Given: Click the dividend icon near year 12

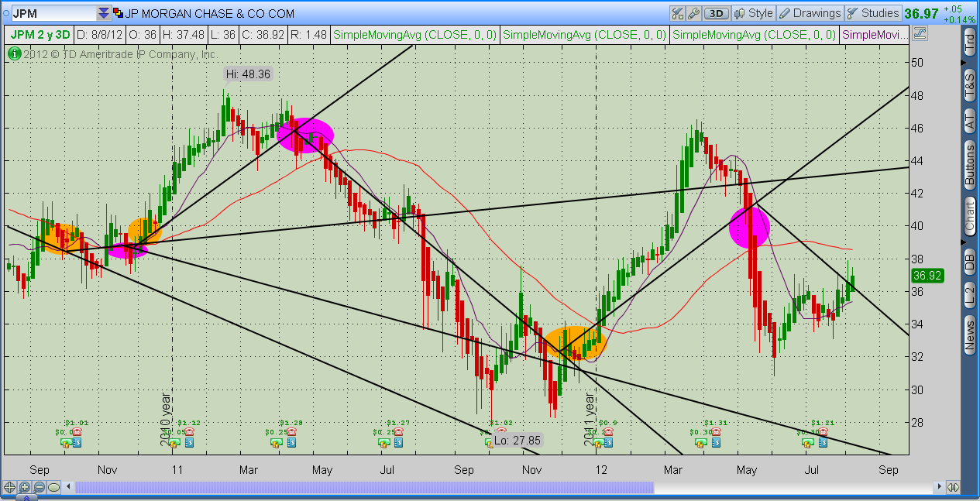Looking at the screenshot, I should (x=598, y=443).
